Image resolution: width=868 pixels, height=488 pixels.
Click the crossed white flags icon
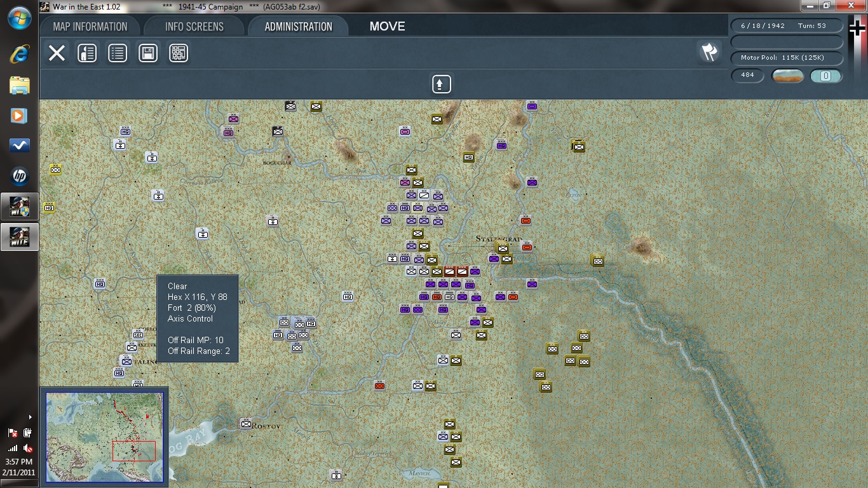(709, 52)
